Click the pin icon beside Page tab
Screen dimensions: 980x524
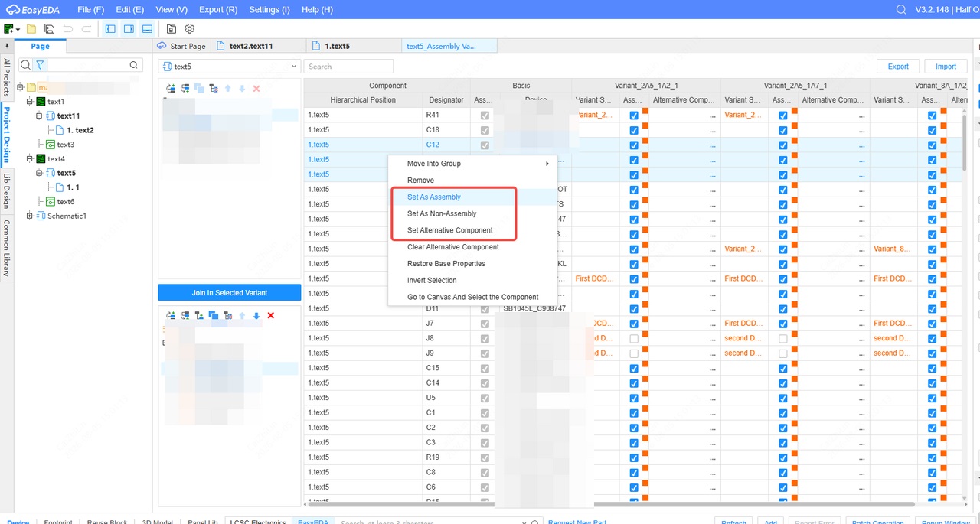pyautogui.click(x=8, y=47)
